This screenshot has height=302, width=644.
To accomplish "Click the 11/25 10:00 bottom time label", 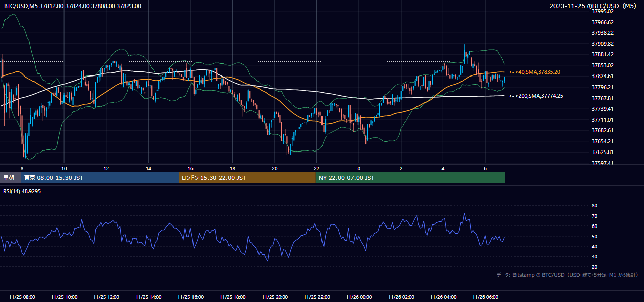I will (64, 297).
